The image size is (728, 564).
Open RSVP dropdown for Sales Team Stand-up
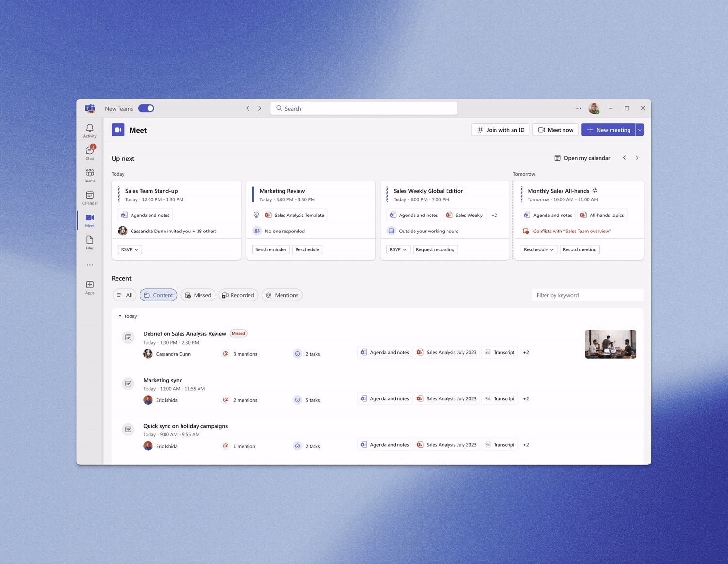[130, 249]
